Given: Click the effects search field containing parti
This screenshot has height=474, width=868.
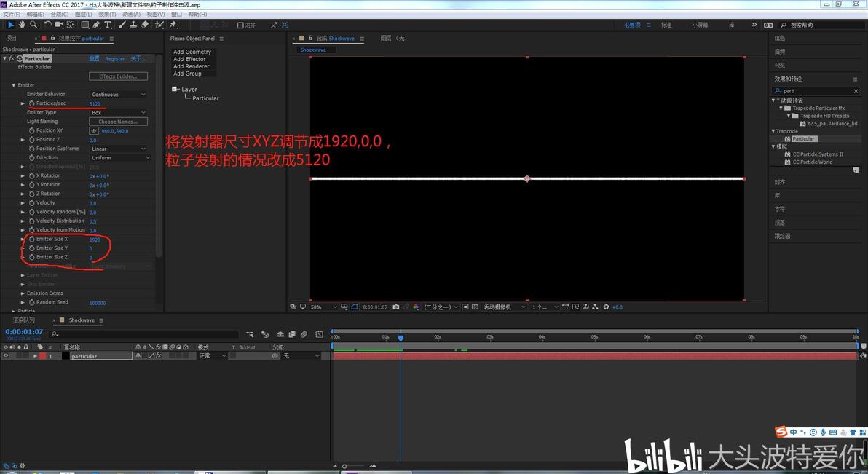Looking at the screenshot, I should pyautogui.click(x=816, y=91).
